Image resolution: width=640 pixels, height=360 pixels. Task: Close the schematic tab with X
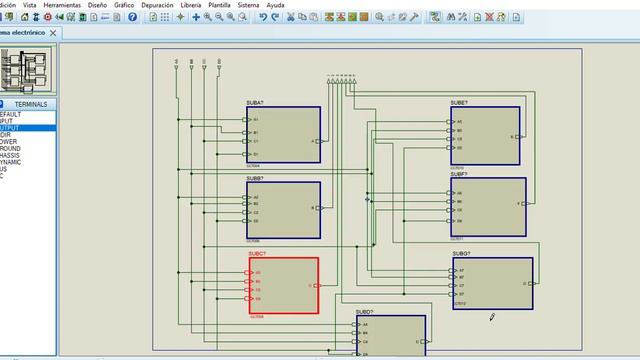(53, 33)
